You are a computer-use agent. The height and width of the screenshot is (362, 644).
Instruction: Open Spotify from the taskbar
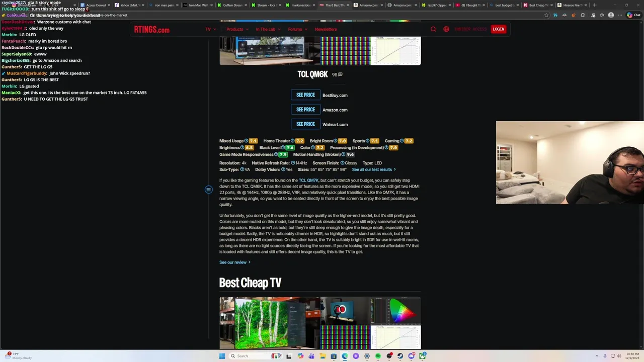[x=378, y=356]
